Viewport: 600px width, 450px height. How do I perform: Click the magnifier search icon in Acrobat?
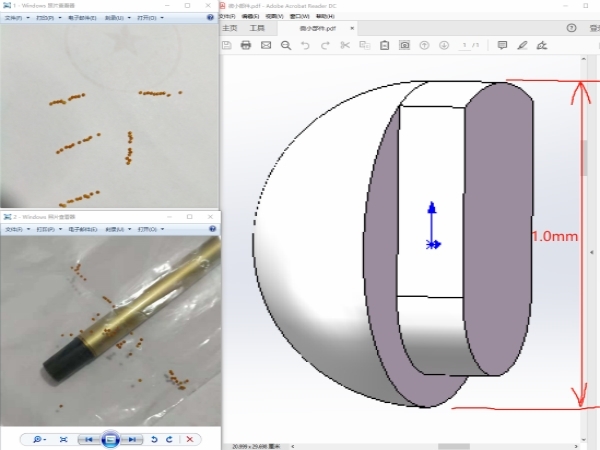pyautogui.click(x=286, y=46)
